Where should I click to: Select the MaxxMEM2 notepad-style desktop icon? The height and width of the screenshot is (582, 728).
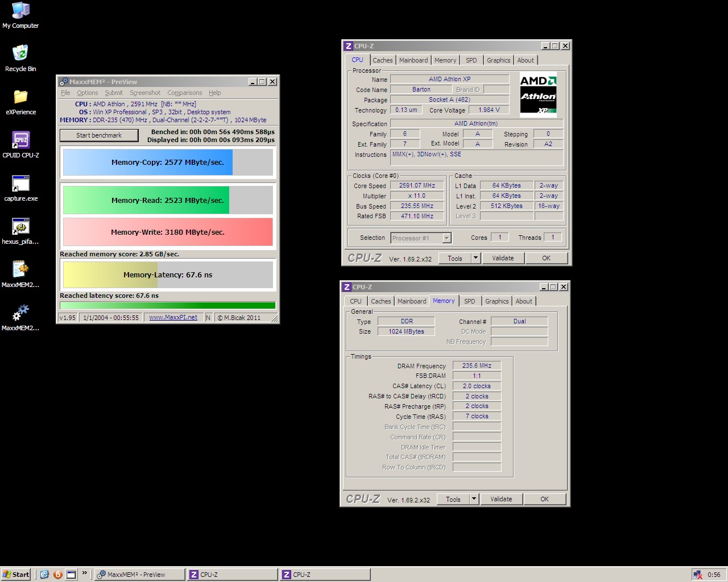click(20, 275)
